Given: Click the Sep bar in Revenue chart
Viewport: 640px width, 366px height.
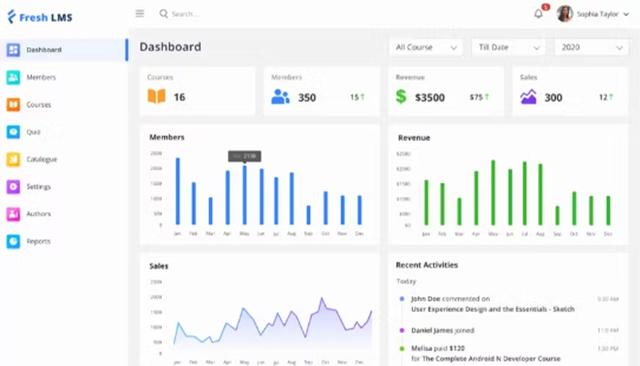Looking at the screenshot, I should (x=558, y=216).
